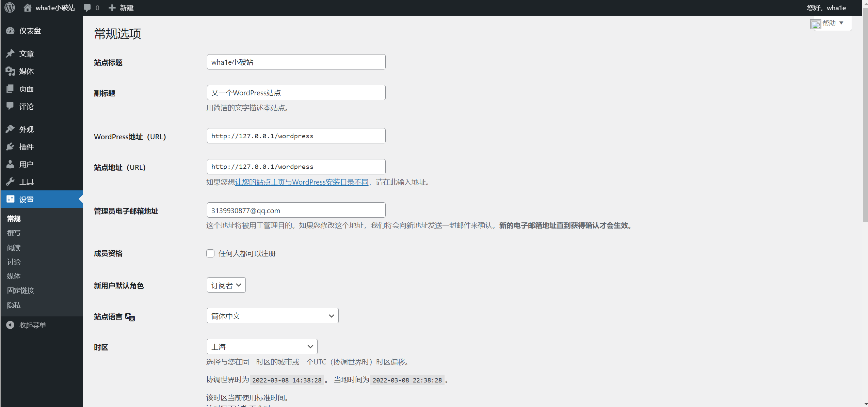Click the plus 新建 icon
The image size is (868, 407).
(x=112, y=7)
